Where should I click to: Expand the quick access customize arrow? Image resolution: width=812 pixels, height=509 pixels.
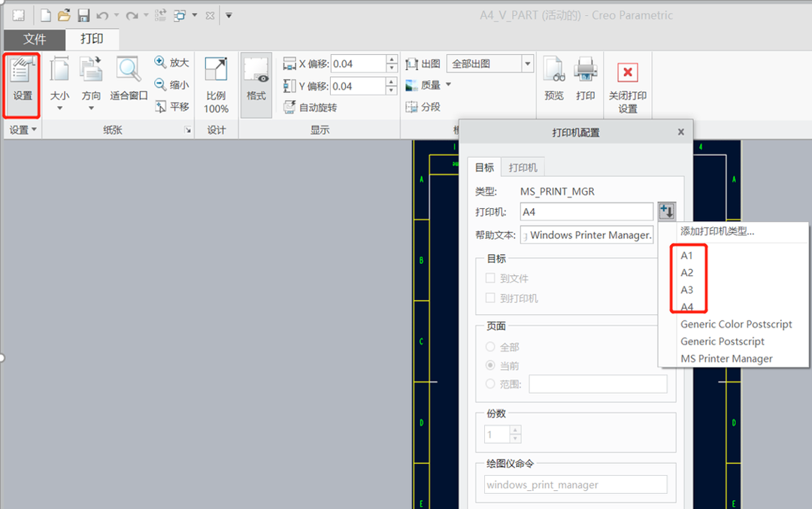229,16
